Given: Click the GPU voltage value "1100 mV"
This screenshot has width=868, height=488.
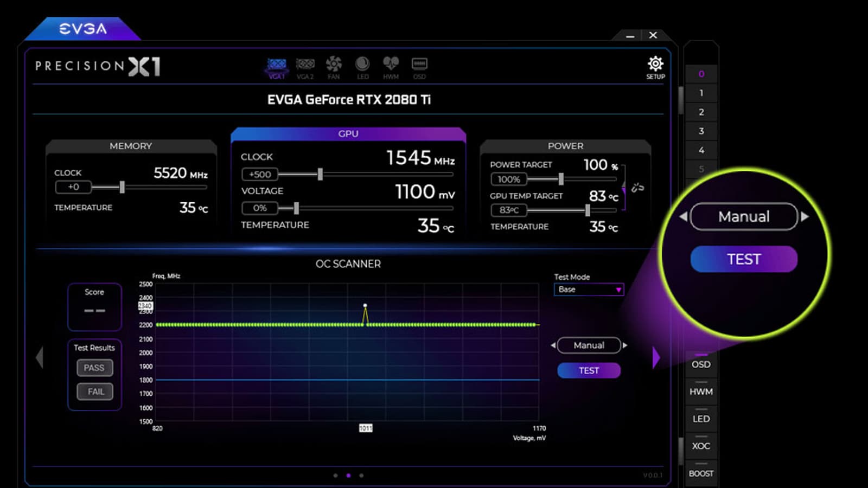Looking at the screenshot, I should [425, 192].
